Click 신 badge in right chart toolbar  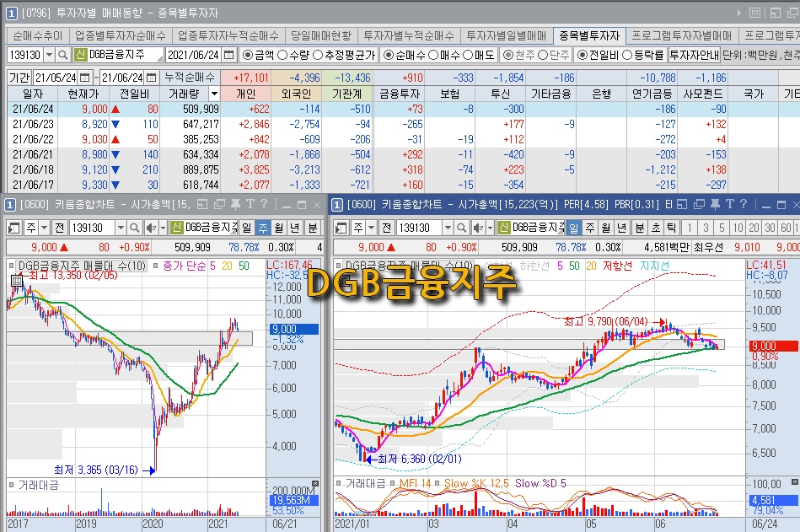pos(504,228)
